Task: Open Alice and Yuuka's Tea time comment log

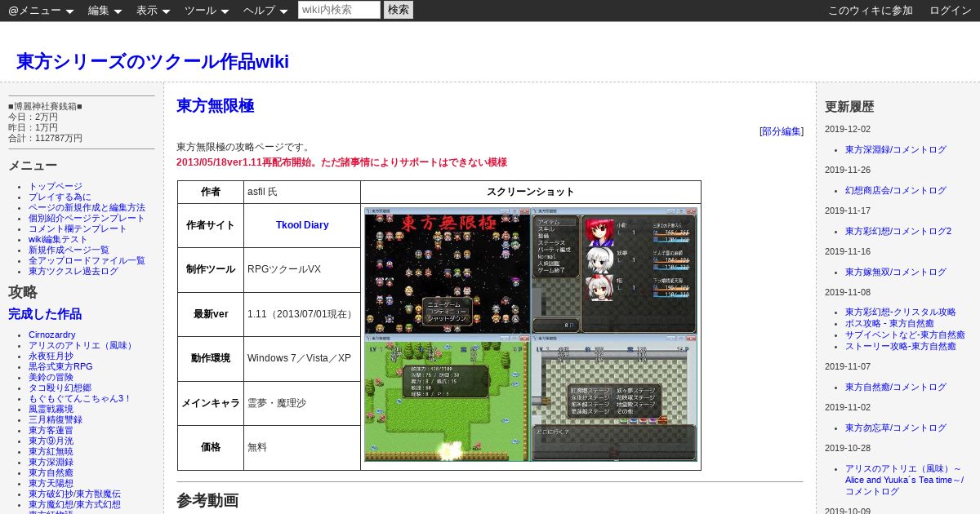Action: pyautogui.click(x=903, y=480)
